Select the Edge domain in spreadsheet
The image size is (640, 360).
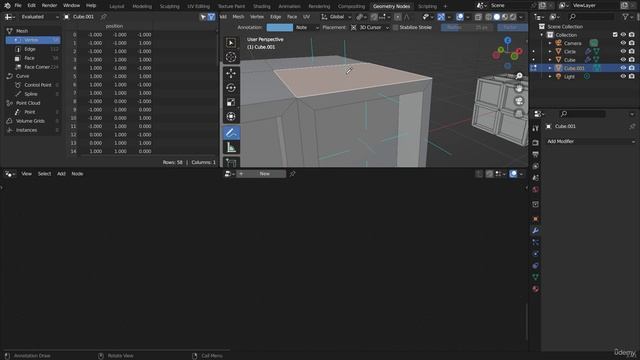[x=33, y=49]
